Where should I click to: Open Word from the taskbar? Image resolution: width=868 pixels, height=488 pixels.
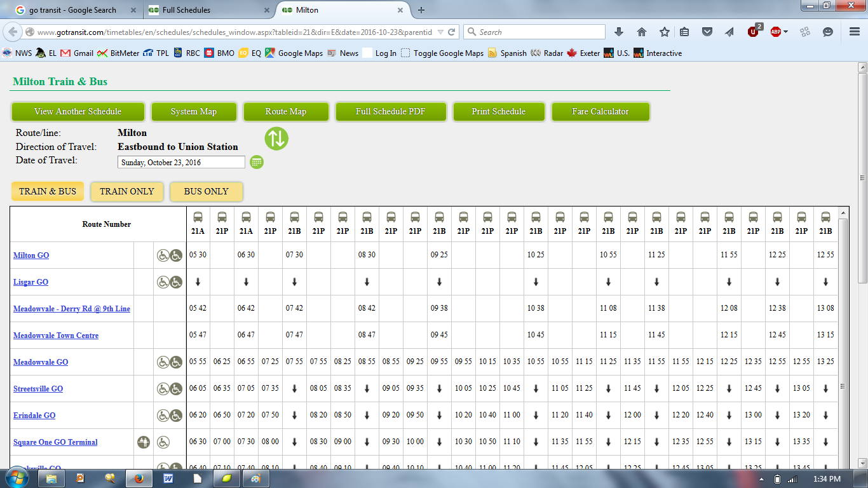pyautogui.click(x=168, y=478)
